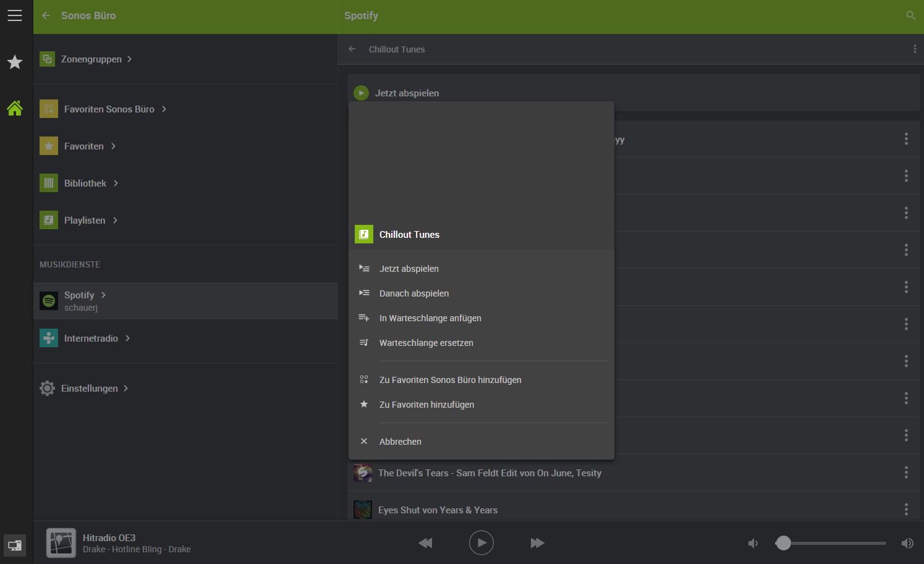Open the Zonengruppen label
This screenshot has width=924, height=564.
91,59
